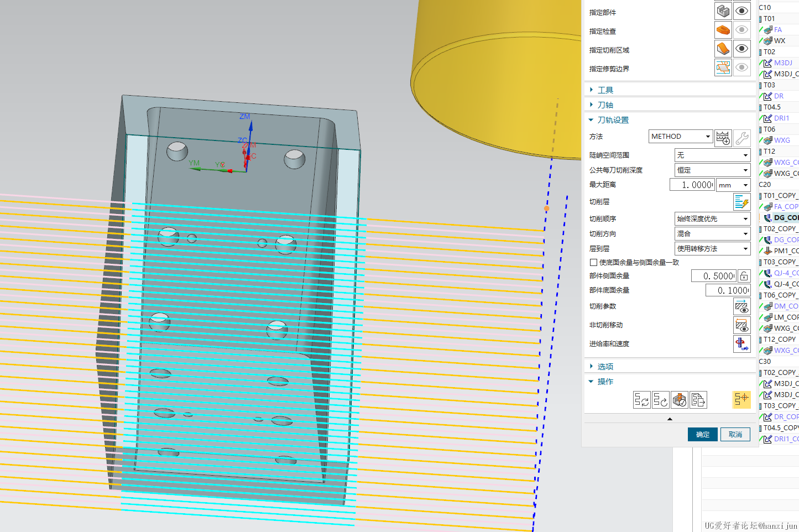Toggle display eye for 指定检查

click(741, 30)
